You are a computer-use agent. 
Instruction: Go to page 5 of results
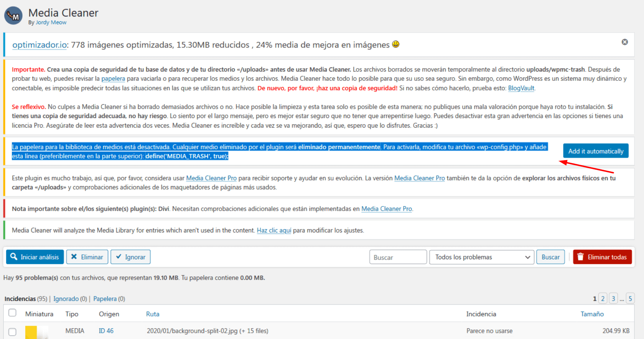pos(630,298)
